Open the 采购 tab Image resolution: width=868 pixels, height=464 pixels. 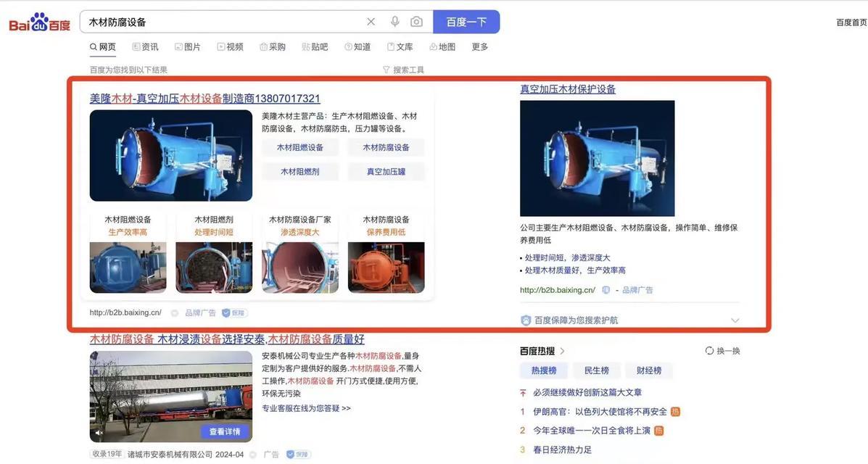coord(273,47)
